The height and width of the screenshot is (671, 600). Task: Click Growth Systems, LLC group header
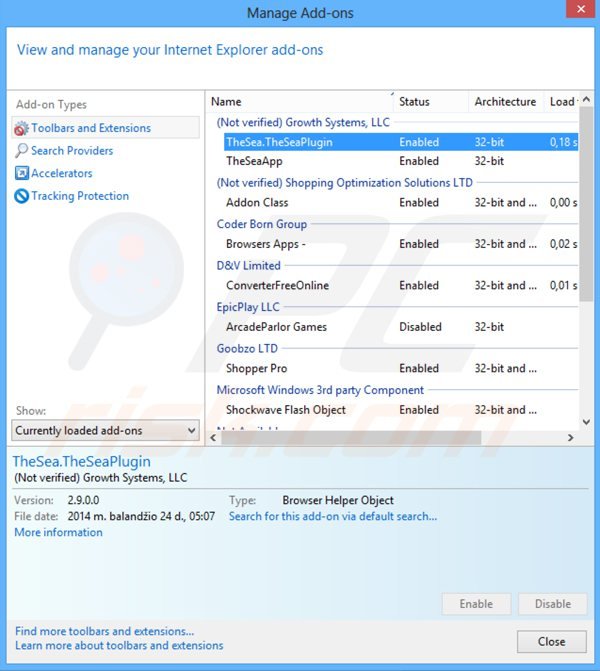303,122
